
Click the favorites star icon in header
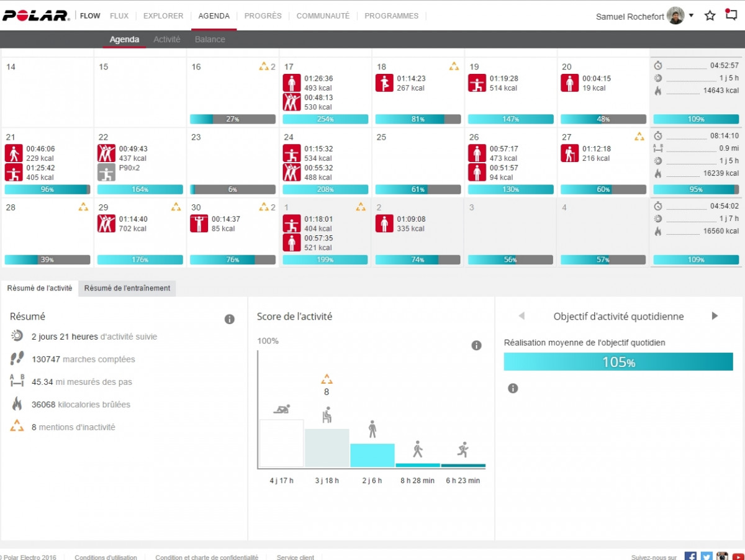(x=710, y=16)
